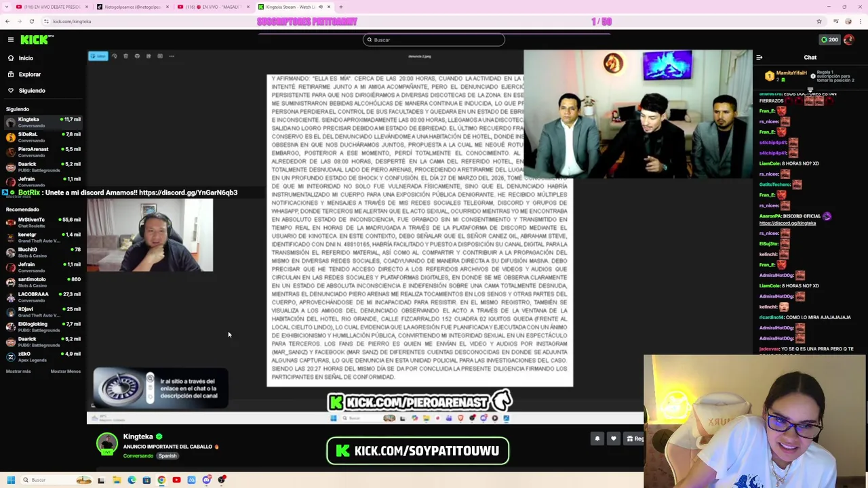
Task: Toggle notifications bell for Kingteka
Action: pos(597,439)
